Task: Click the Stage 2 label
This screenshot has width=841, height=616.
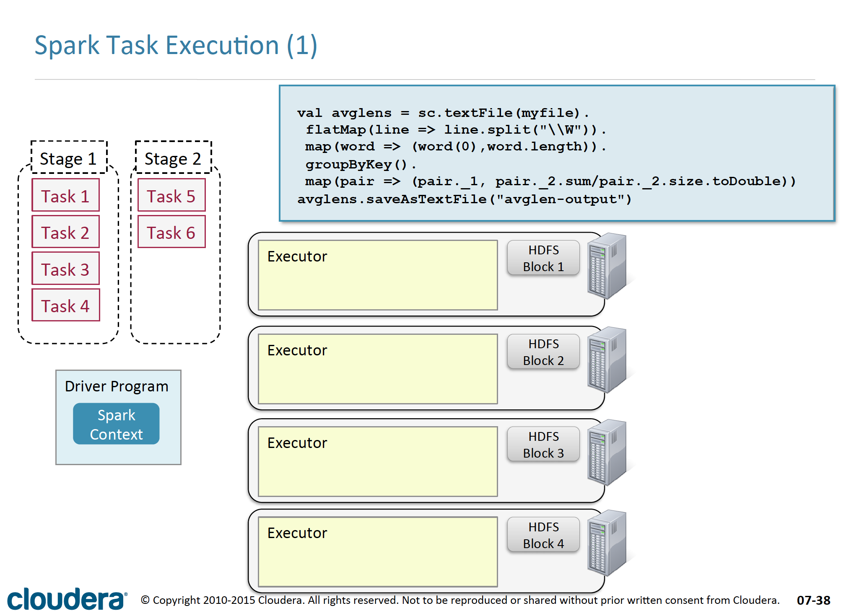Action: coord(173,158)
